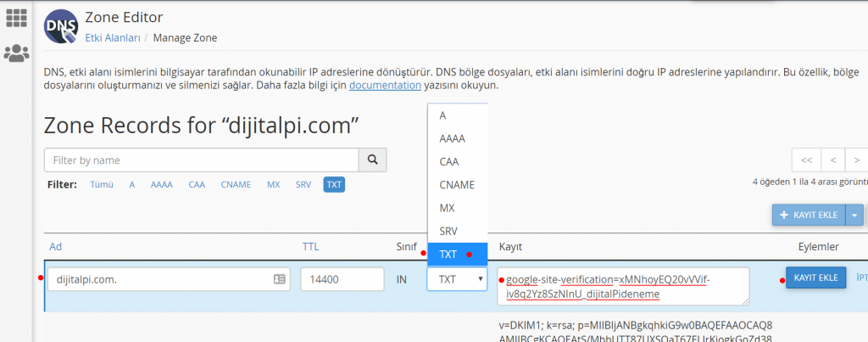Go to first page with << button
The image size is (868, 342).
[807, 160]
